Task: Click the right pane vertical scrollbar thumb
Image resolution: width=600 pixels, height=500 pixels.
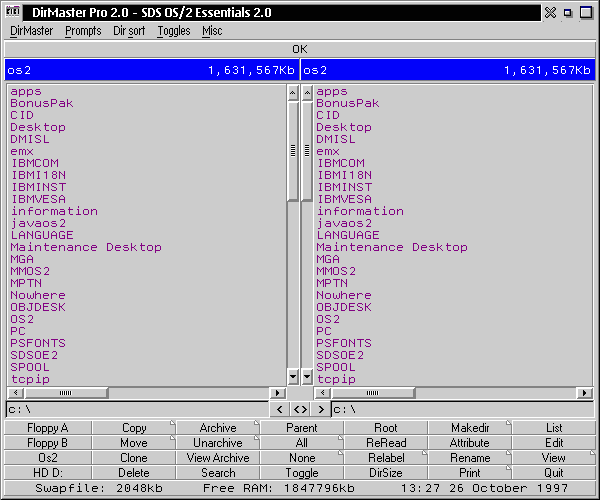Action: pyautogui.click(x=307, y=151)
